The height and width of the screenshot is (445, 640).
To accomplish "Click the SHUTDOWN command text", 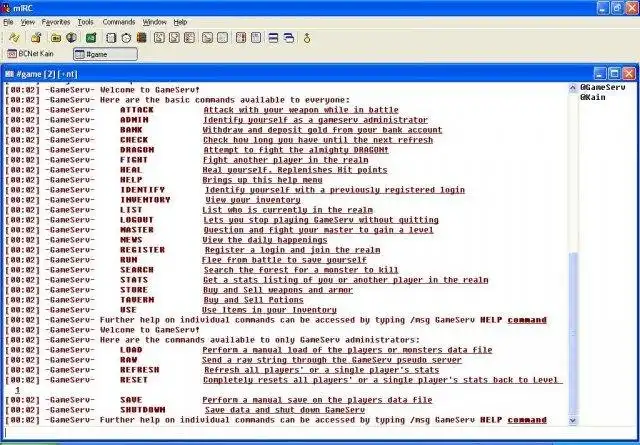I will pos(142,409).
